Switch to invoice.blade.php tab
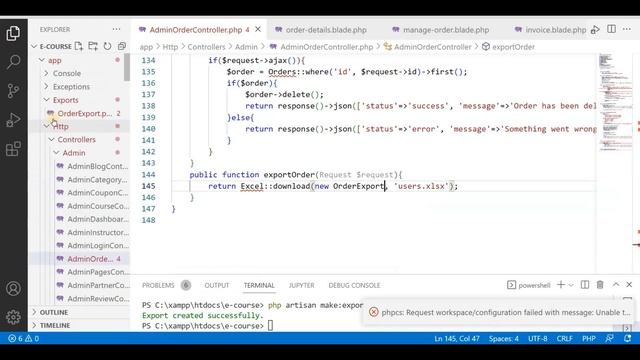The height and width of the screenshot is (360, 640). [550, 30]
